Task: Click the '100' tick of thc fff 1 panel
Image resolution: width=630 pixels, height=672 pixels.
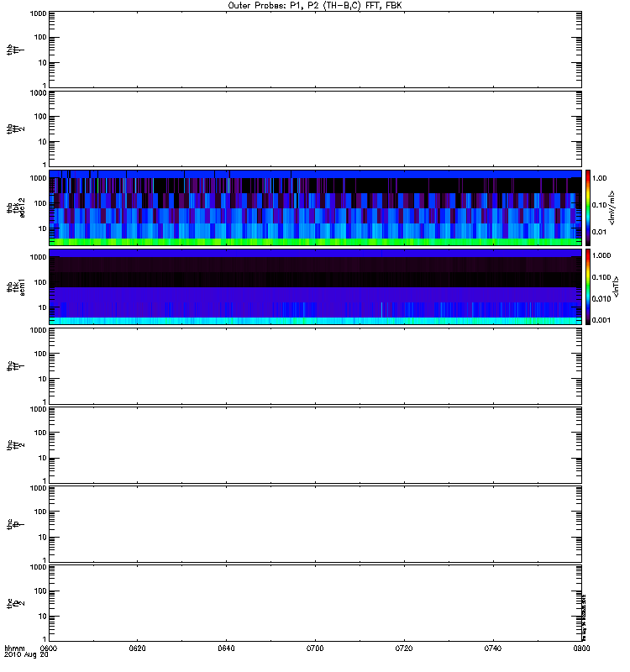Action: 40,354
